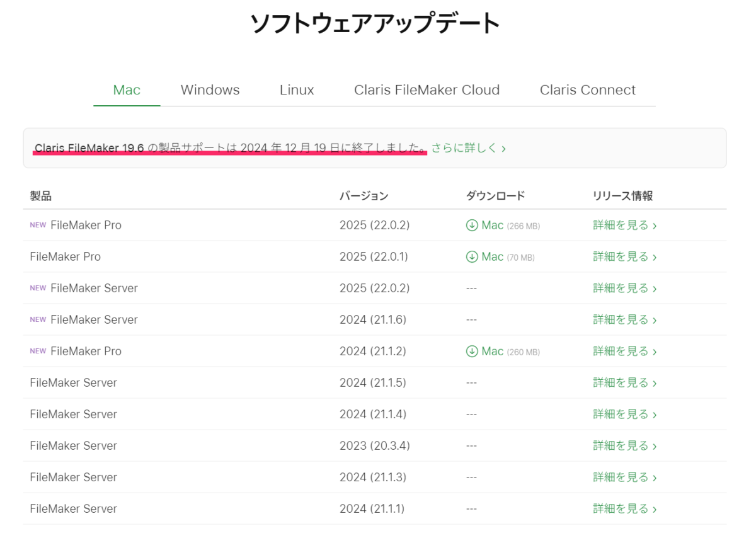Download the 266 MB Mac installer
The height and width of the screenshot is (538, 756).
[x=492, y=226]
